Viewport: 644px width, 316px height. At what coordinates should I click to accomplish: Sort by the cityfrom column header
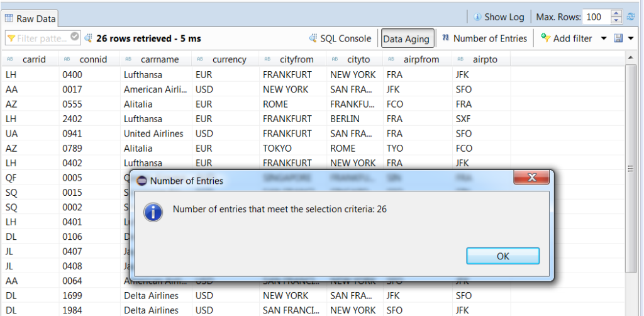tap(293, 60)
